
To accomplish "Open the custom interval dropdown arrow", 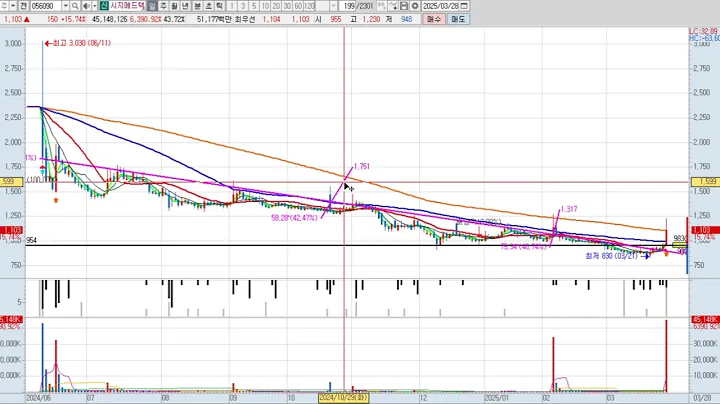I will pos(333,6).
